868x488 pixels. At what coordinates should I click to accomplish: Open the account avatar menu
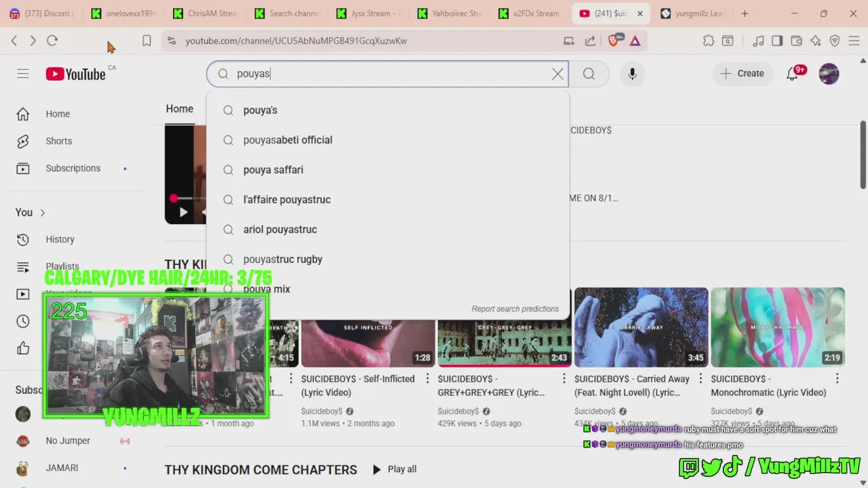click(829, 73)
